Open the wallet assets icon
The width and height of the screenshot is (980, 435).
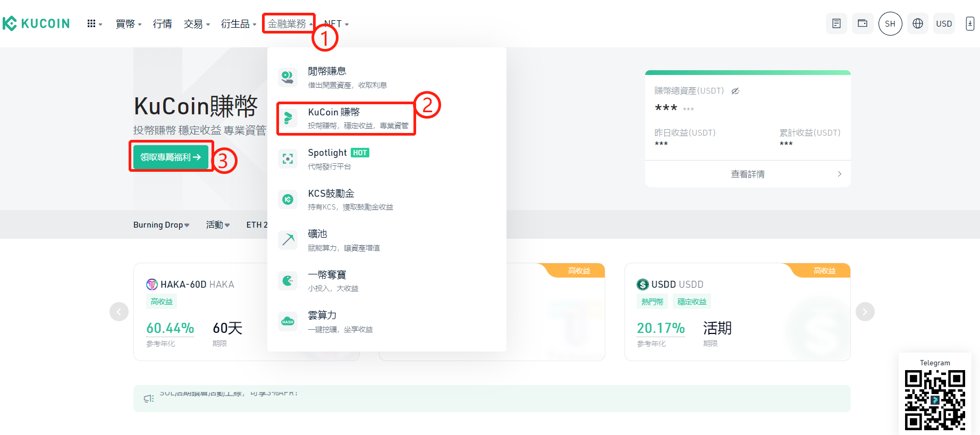[863, 23]
